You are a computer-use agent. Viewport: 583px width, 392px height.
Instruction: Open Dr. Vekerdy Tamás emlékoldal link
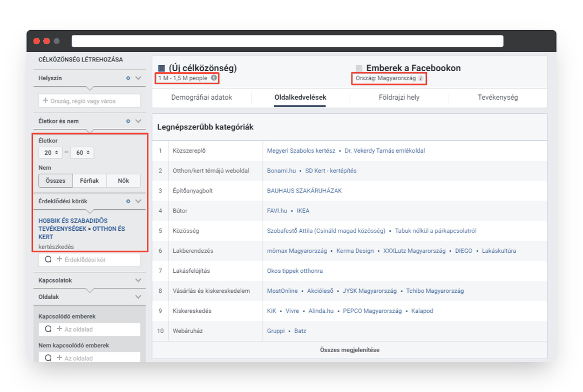pyautogui.click(x=385, y=150)
